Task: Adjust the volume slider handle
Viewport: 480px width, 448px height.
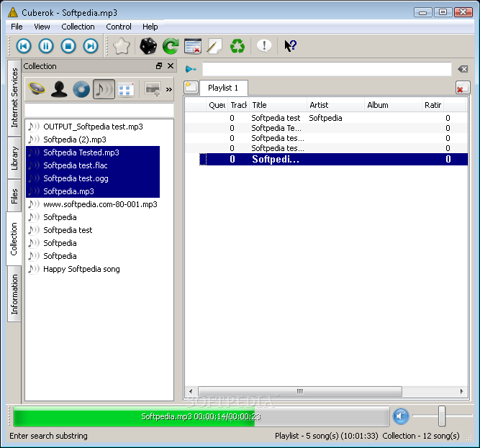Action: [441, 416]
